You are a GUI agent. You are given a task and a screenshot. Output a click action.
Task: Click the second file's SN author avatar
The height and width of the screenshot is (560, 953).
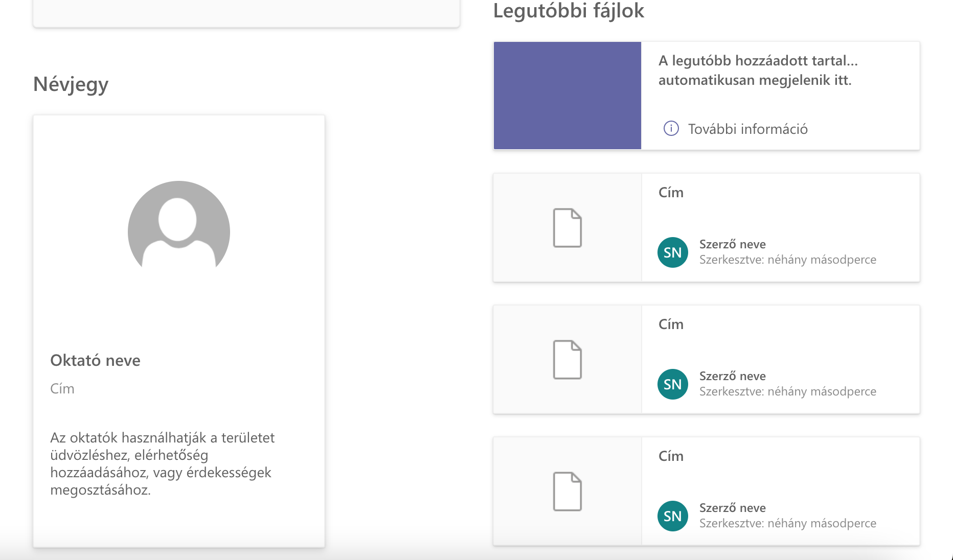pos(673,384)
